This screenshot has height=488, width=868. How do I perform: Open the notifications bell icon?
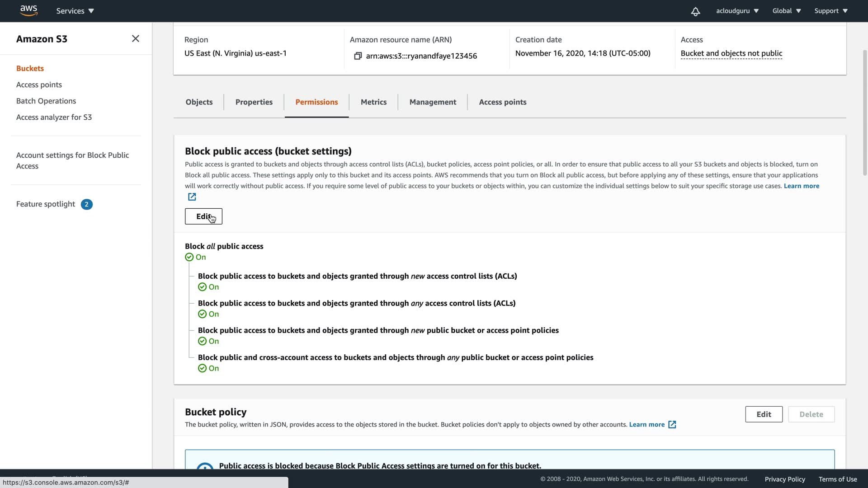point(695,11)
